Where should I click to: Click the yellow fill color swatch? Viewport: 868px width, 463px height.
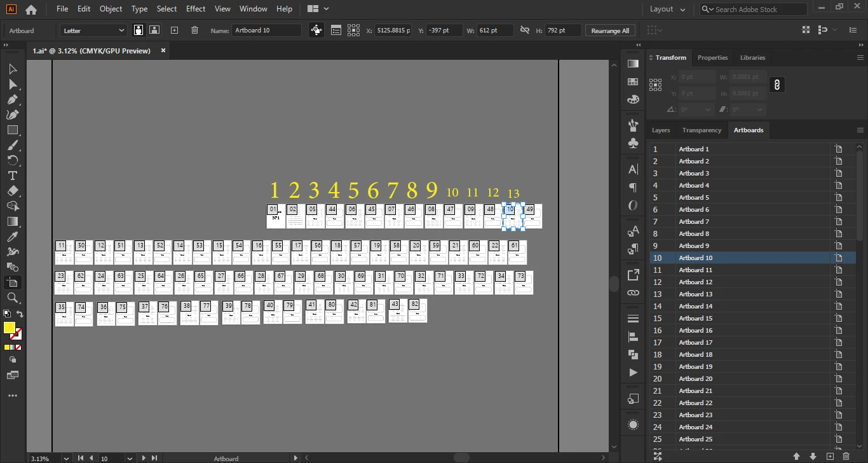click(x=10, y=328)
